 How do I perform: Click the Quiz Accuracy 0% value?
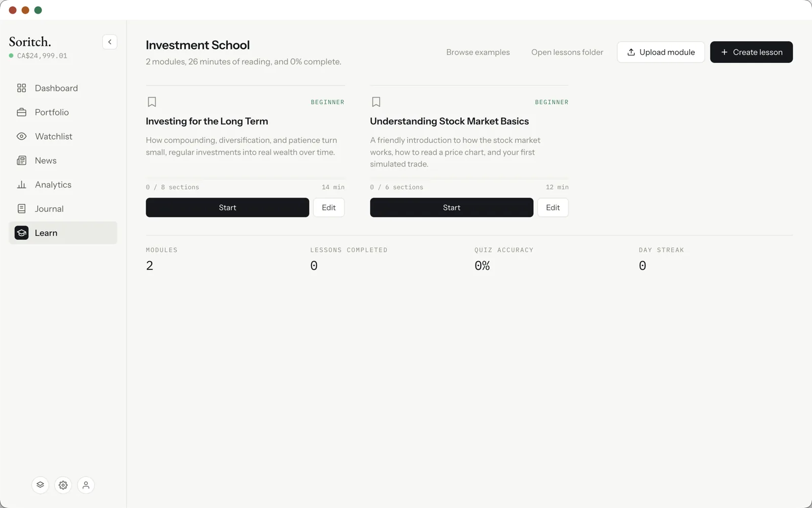tap(482, 266)
